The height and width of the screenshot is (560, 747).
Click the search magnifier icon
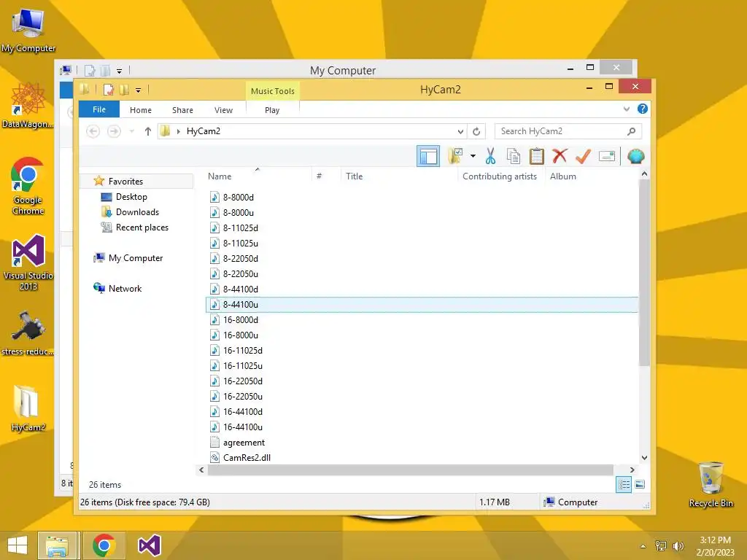pyautogui.click(x=631, y=131)
